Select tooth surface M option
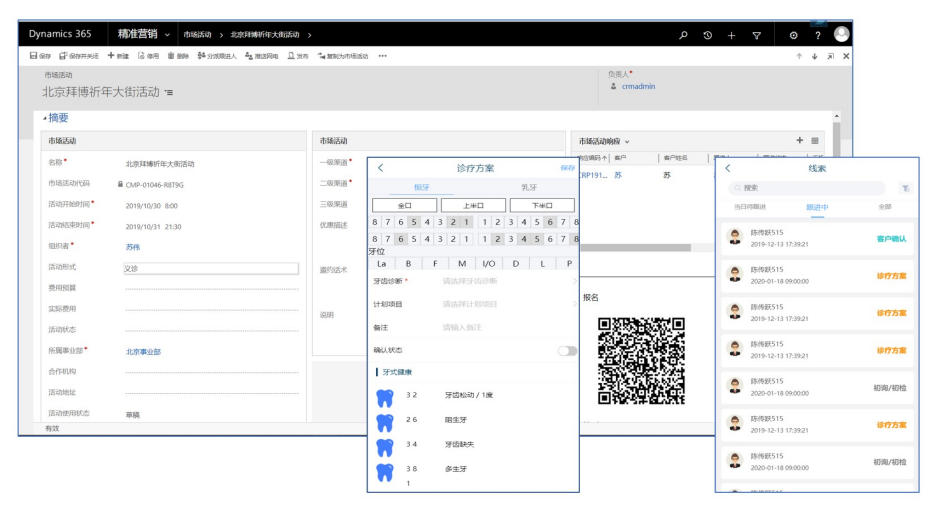The width and height of the screenshot is (941, 522). click(461, 263)
